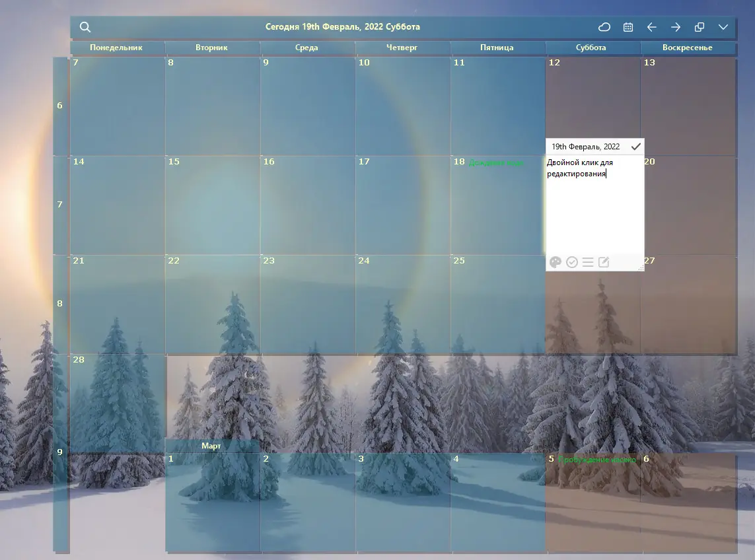Open the calendar search magnifier

(x=85, y=27)
